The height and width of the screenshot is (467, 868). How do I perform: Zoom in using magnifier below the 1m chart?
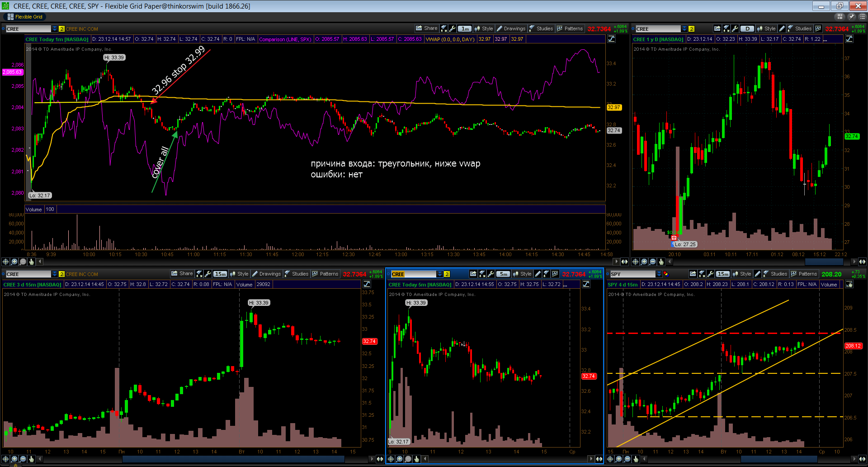(x=14, y=262)
